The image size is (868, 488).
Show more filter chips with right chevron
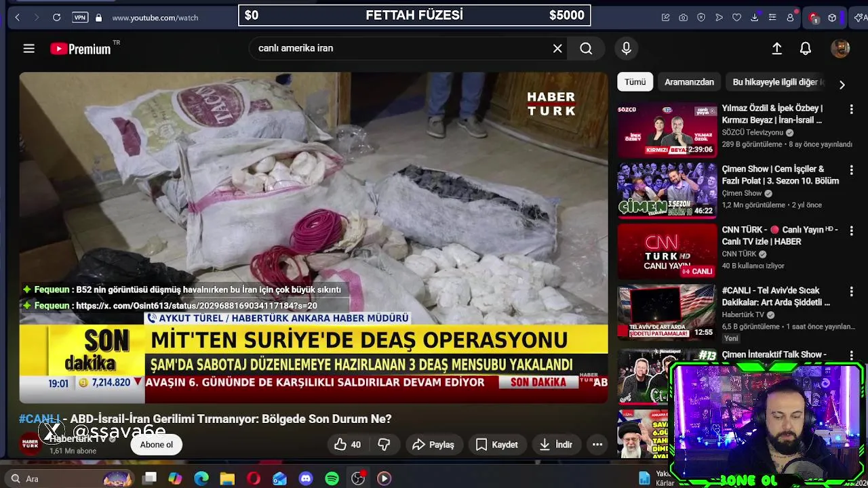pyautogui.click(x=842, y=85)
